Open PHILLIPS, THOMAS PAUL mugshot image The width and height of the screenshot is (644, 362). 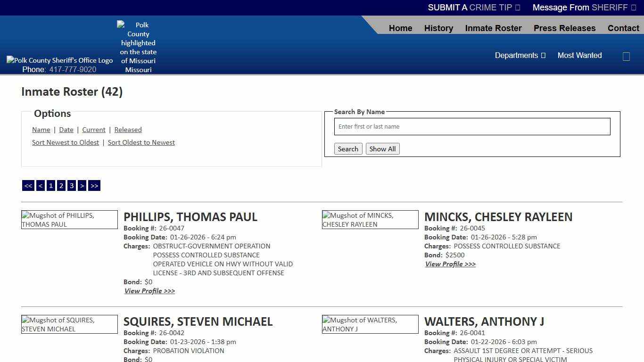click(69, 220)
